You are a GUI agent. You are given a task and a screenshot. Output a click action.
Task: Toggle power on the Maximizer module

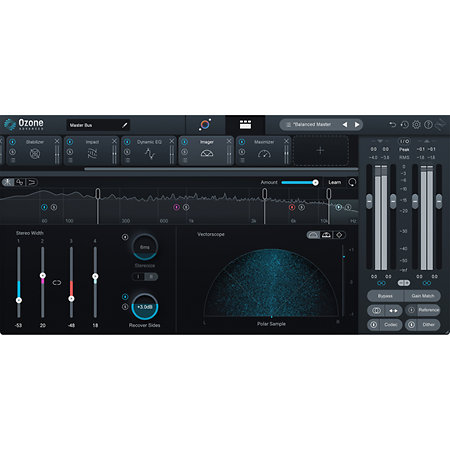coord(242,142)
